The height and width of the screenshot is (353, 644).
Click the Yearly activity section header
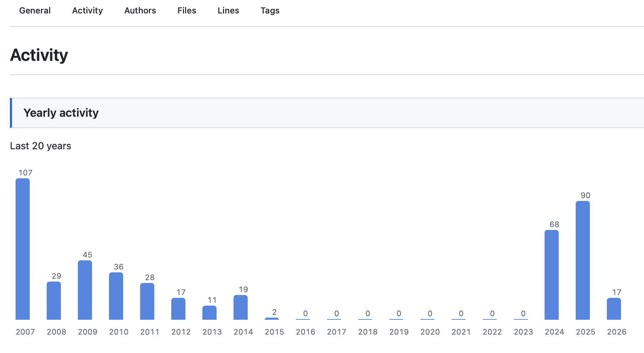point(61,113)
